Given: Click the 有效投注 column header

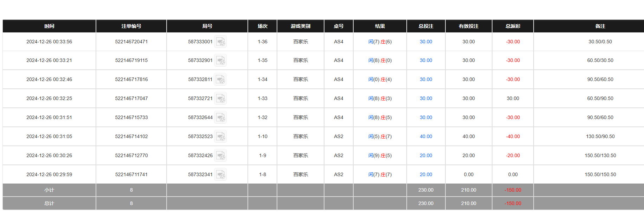Looking at the screenshot, I should 468,26.
